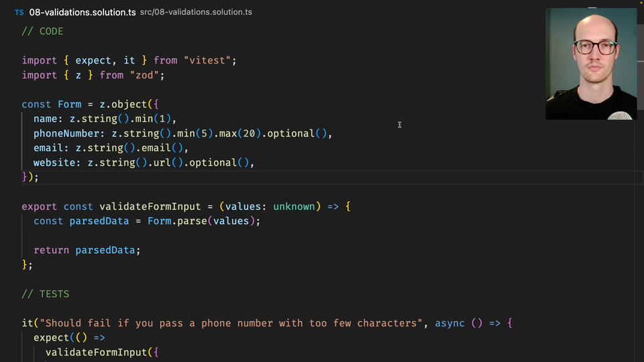644x362 pixels.
Task: Click the expect call inside the test
Action: (x=51, y=338)
